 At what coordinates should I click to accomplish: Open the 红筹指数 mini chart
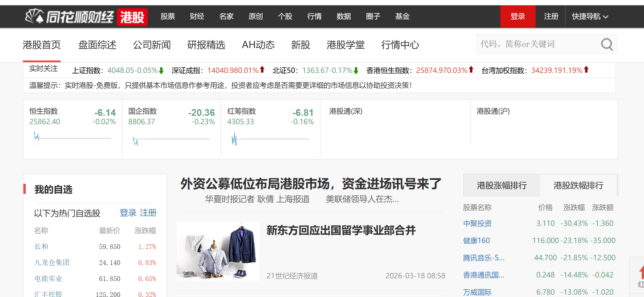coord(271,139)
